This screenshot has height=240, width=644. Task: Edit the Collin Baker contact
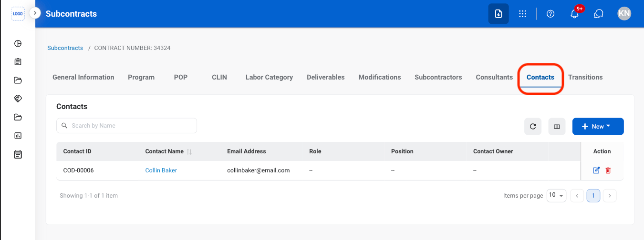596,170
